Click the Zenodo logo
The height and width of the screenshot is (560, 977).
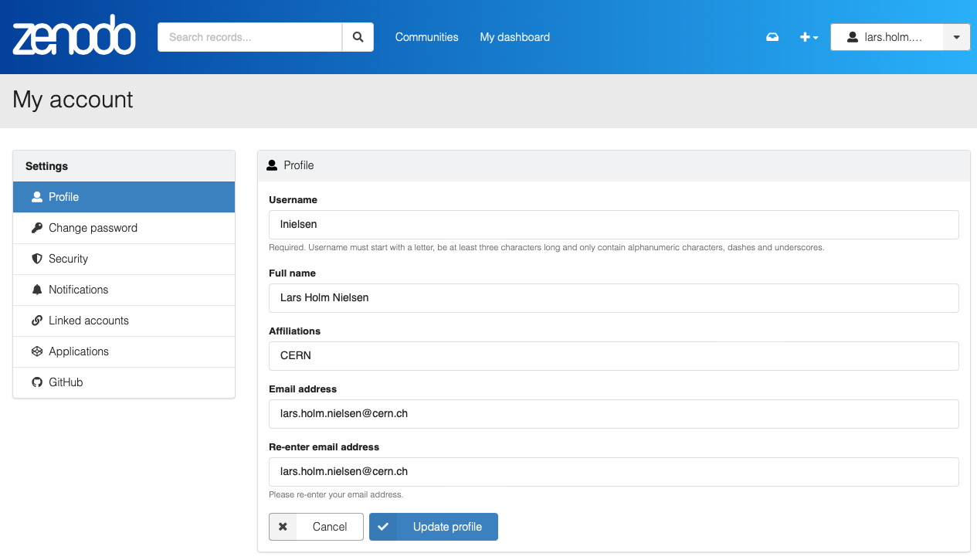point(74,36)
